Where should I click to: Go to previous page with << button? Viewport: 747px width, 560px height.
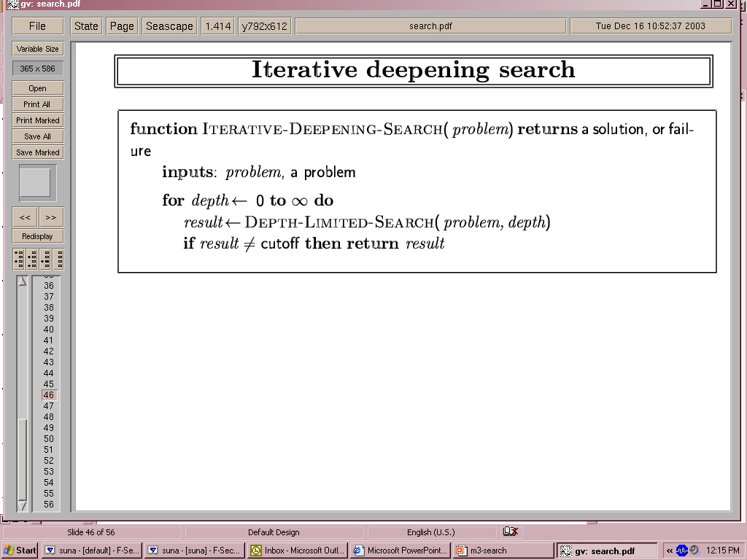[x=25, y=217]
